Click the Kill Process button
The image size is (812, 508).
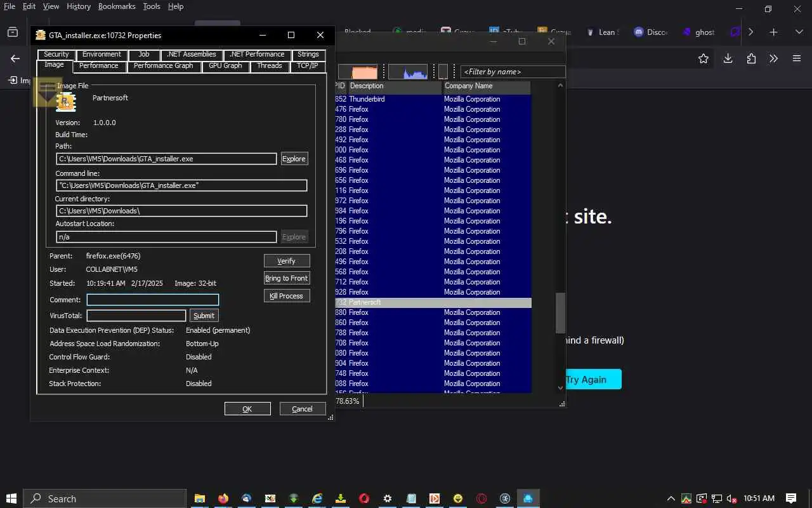click(x=287, y=296)
